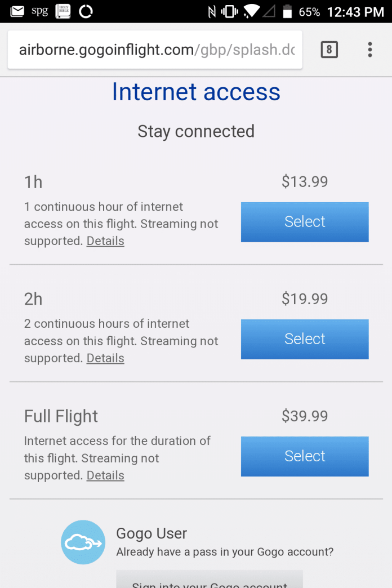Tap the mail notification icon in status bar

pyautogui.click(x=17, y=11)
